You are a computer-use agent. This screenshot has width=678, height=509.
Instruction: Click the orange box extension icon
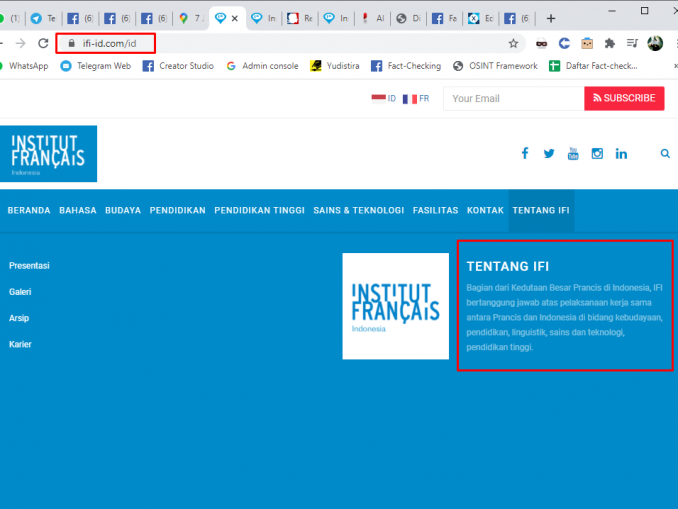[x=587, y=43]
